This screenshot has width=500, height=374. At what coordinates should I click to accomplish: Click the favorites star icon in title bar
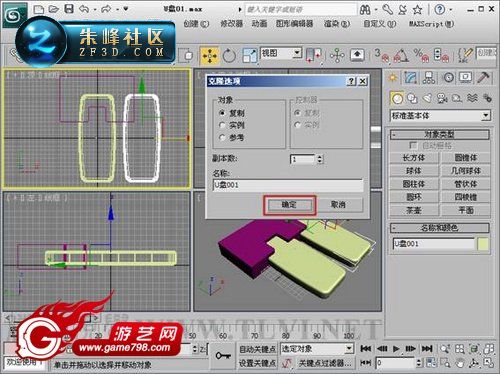417,10
